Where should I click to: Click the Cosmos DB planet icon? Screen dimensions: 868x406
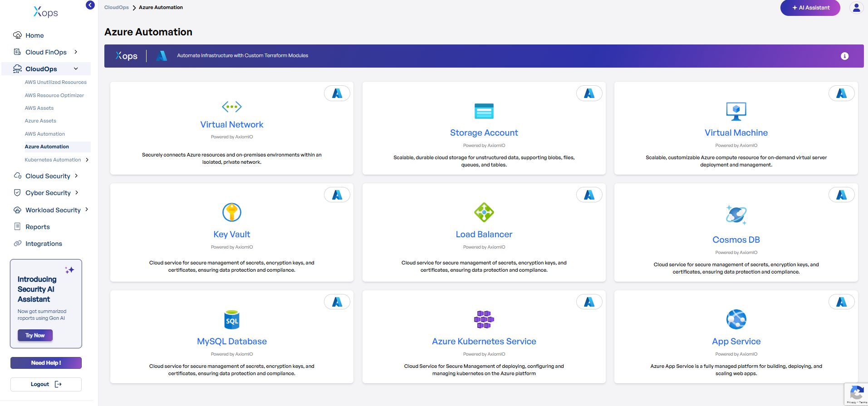(x=736, y=215)
